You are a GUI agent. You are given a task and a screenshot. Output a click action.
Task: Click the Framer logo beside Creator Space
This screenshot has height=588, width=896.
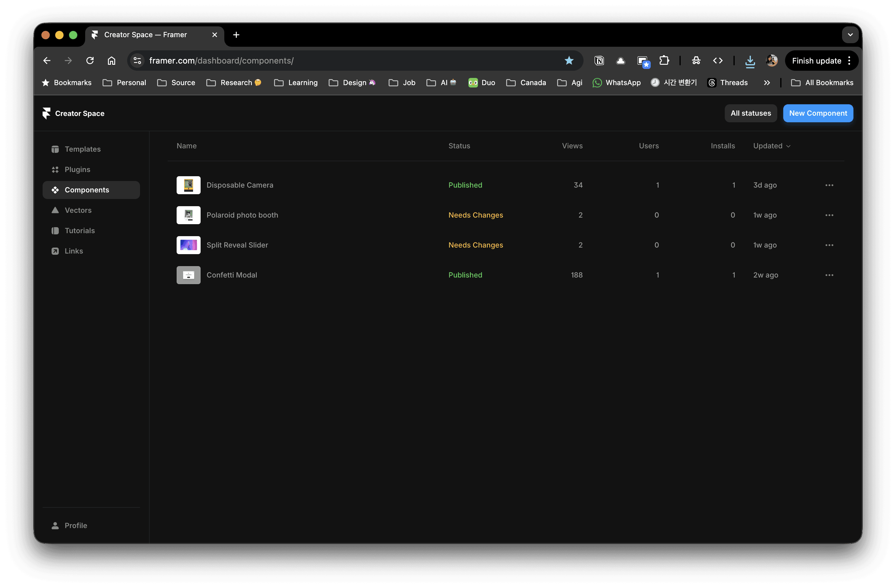(x=46, y=113)
